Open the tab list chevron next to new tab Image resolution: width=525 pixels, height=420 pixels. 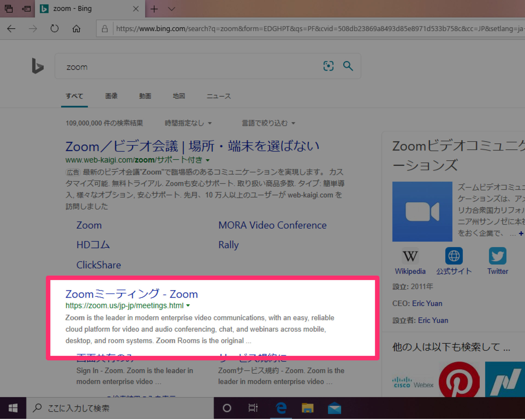(x=171, y=9)
